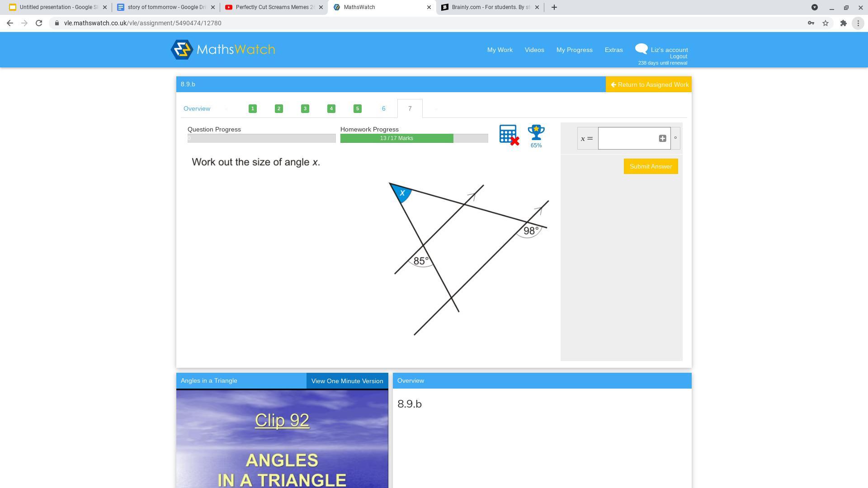Open My Progress menu
Screen dimensions: 868x488
(x=574, y=50)
